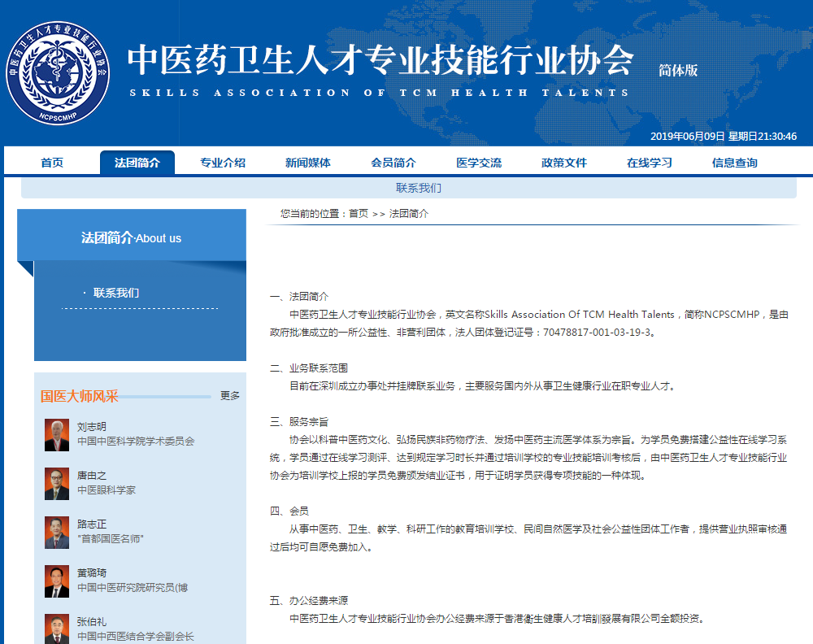Click the name 路志正

click(92, 524)
